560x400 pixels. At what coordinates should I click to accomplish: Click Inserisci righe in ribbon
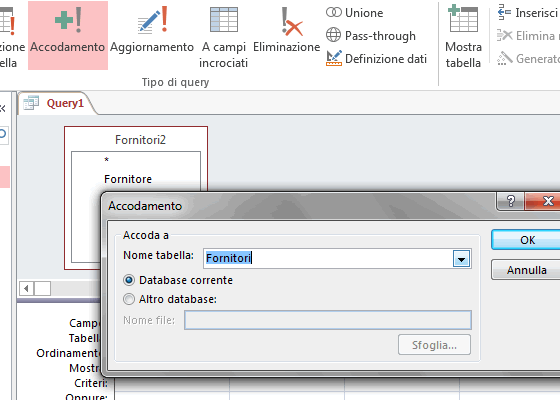pyautogui.click(x=528, y=13)
